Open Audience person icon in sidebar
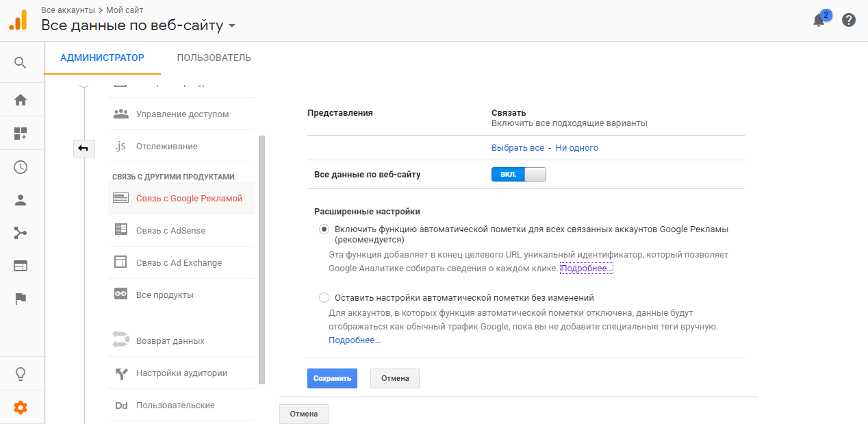The height and width of the screenshot is (424, 868). 21,201
